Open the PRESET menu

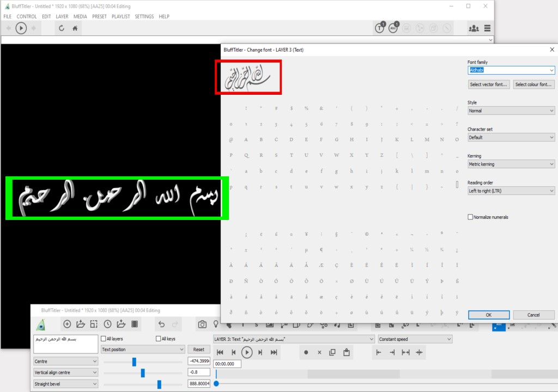pyautogui.click(x=99, y=16)
